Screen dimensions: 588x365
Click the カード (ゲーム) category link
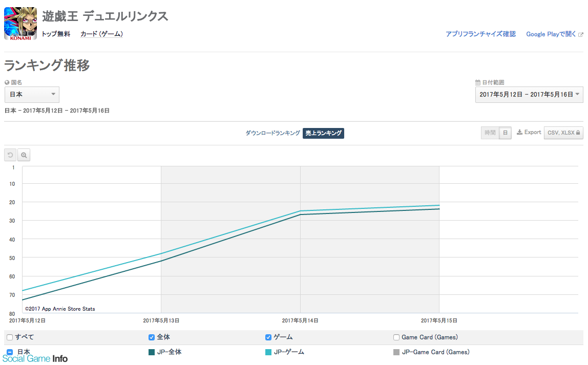point(101,34)
